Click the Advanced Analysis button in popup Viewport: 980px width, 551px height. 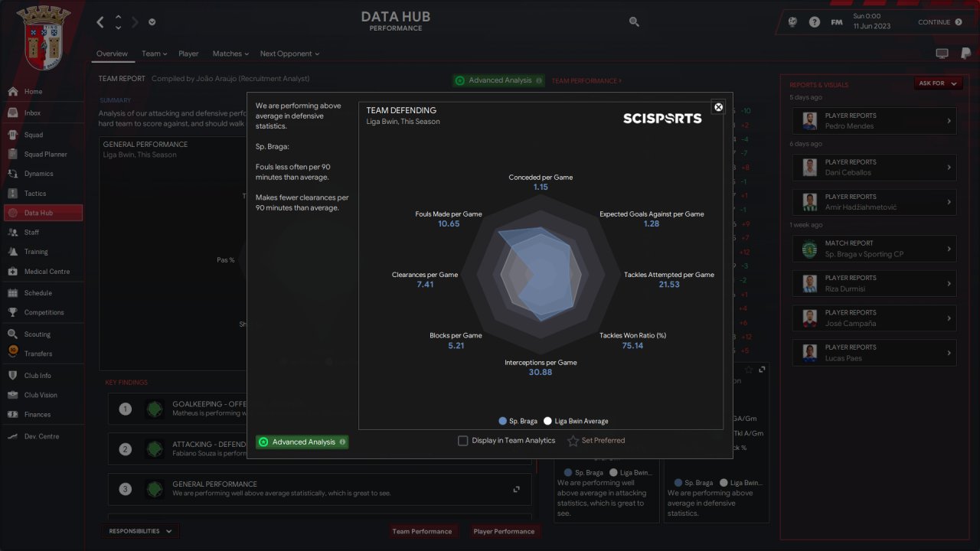(x=302, y=442)
